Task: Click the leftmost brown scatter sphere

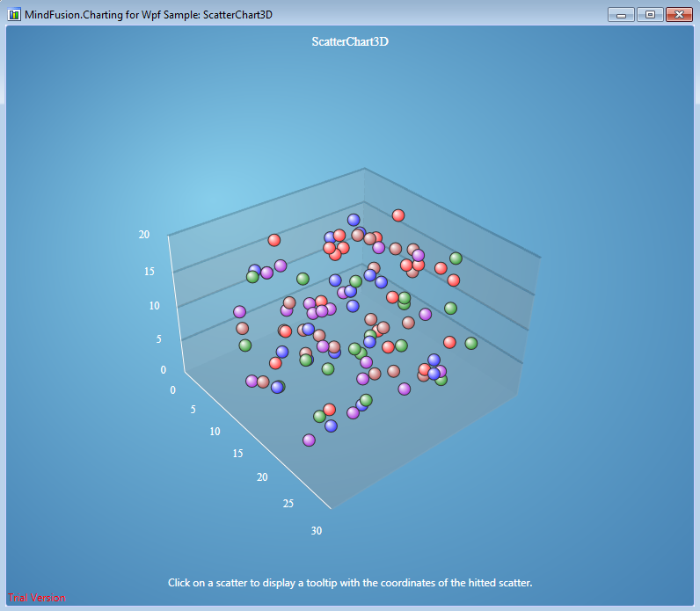Action: [242, 329]
